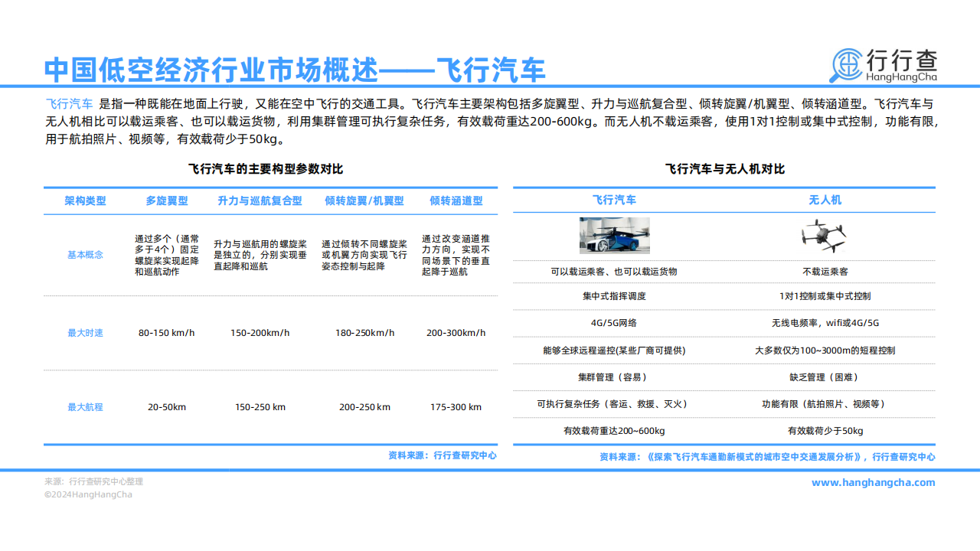Click the flying car thumbnail image
Viewport: 980px width, 551px height.
(x=614, y=236)
